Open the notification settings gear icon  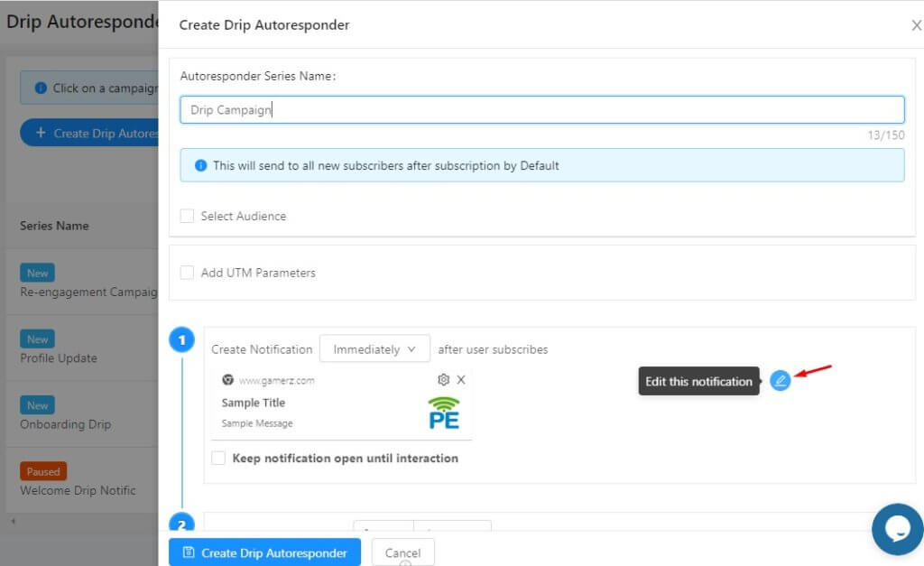(x=443, y=380)
